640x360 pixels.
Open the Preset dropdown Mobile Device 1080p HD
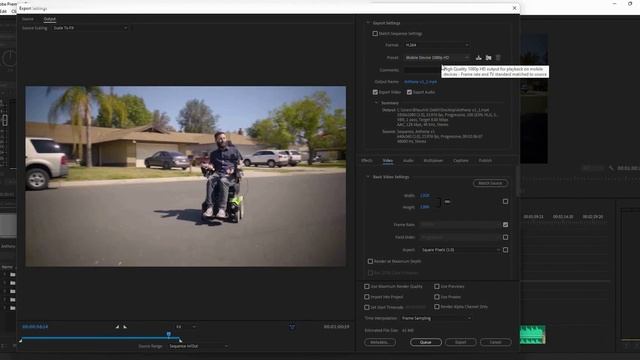click(x=437, y=58)
